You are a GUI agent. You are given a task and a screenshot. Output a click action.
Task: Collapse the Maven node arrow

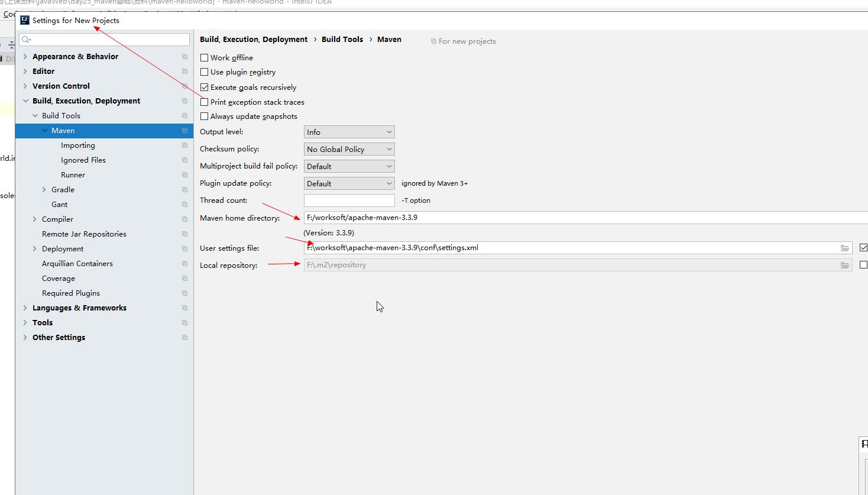point(44,131)
